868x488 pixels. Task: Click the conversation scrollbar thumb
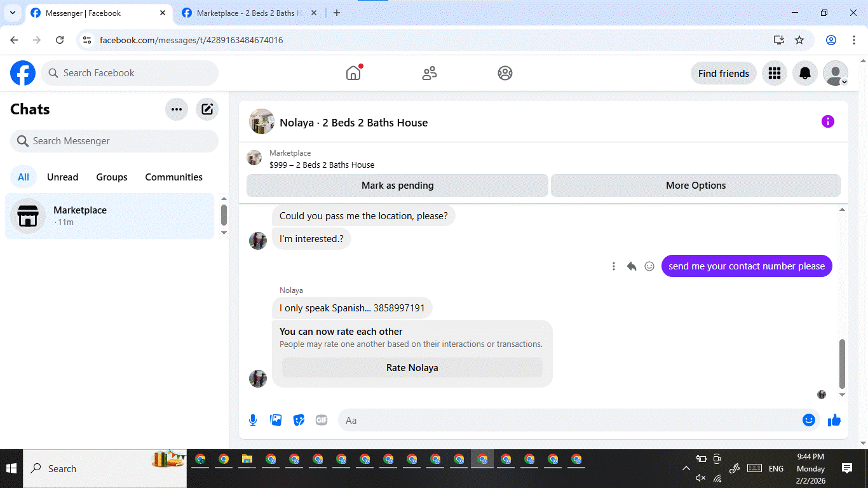click(x=843, y=364)
